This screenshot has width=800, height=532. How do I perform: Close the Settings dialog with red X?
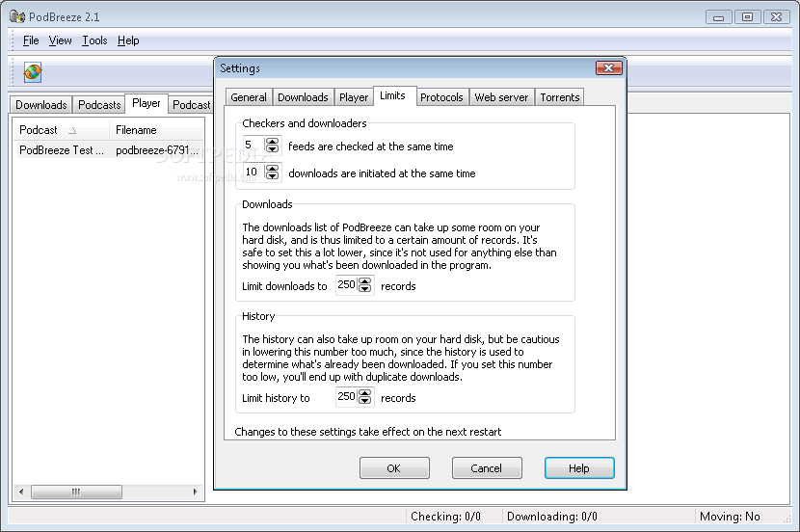pos(608,68)
